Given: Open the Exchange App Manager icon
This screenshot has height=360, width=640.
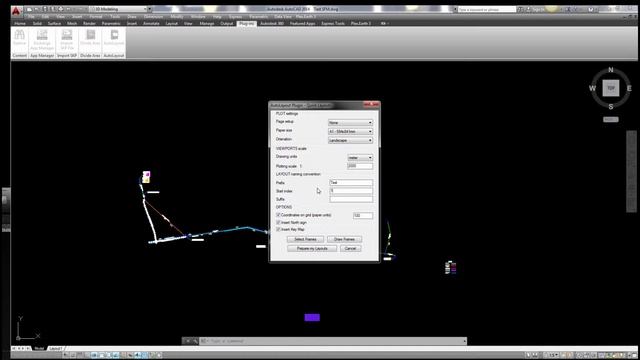Looking at the screenshot, I should 42,39.
